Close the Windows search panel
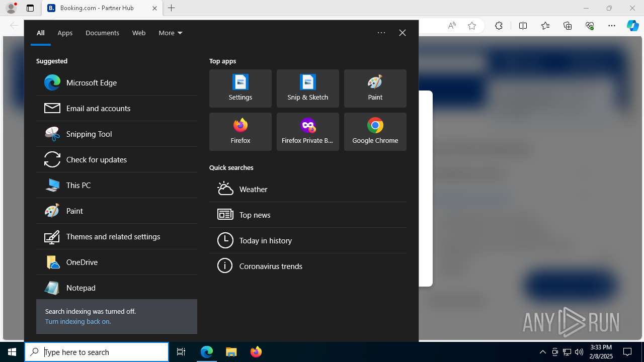Screen dimensions: 644x362 [x=403, y=33]
